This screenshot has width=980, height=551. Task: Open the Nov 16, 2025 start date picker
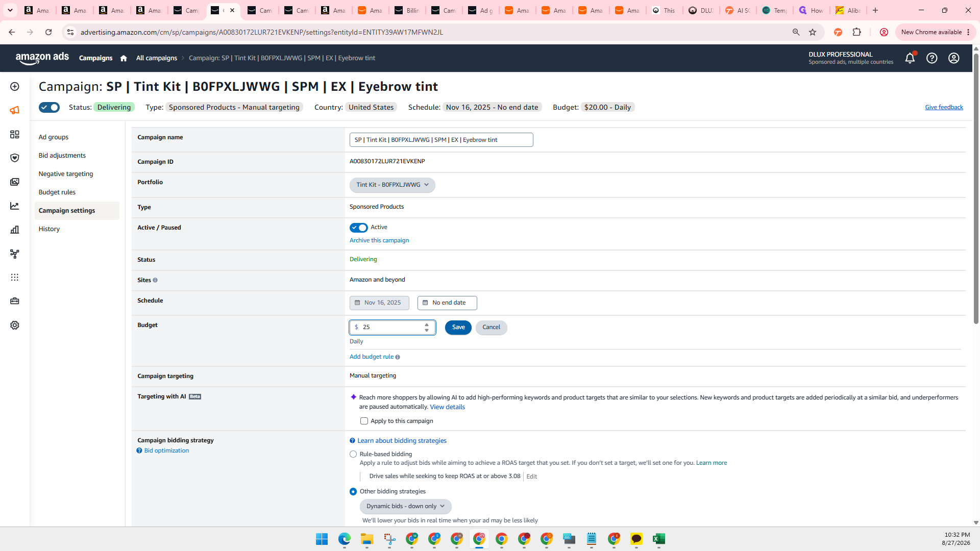pyautogui.click(x=379, y=303)
